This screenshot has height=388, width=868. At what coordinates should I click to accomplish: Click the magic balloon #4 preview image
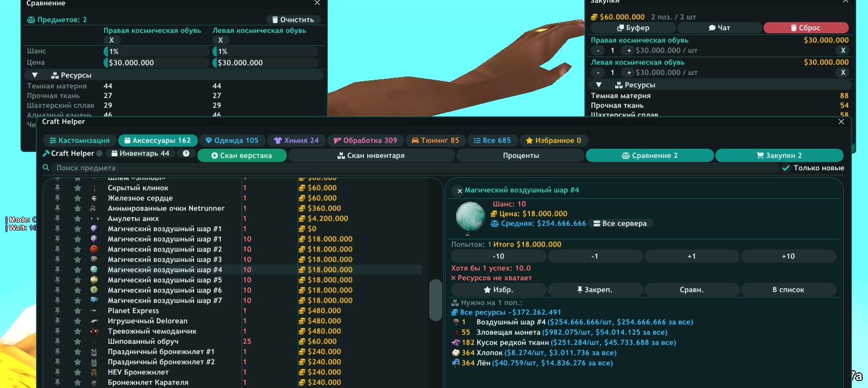click(470, 217)
